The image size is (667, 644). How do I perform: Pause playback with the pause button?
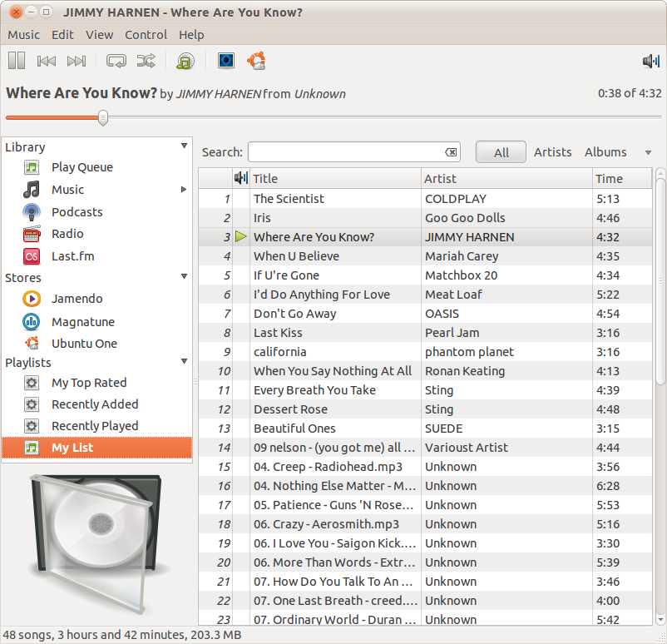pyautogui.click(x=17, y=61)
